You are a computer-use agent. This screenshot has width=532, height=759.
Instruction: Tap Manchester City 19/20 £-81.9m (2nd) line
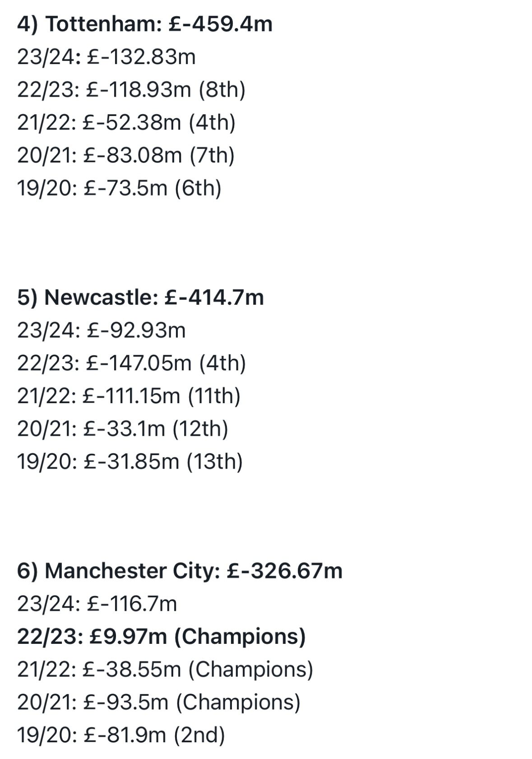click(x=121, y=735)
